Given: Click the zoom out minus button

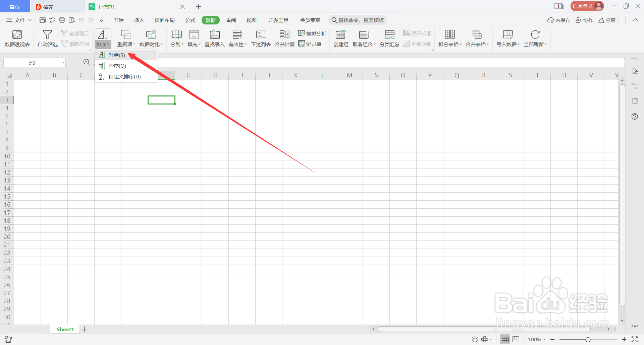Looking at the screenshot, I should point(552,340).
